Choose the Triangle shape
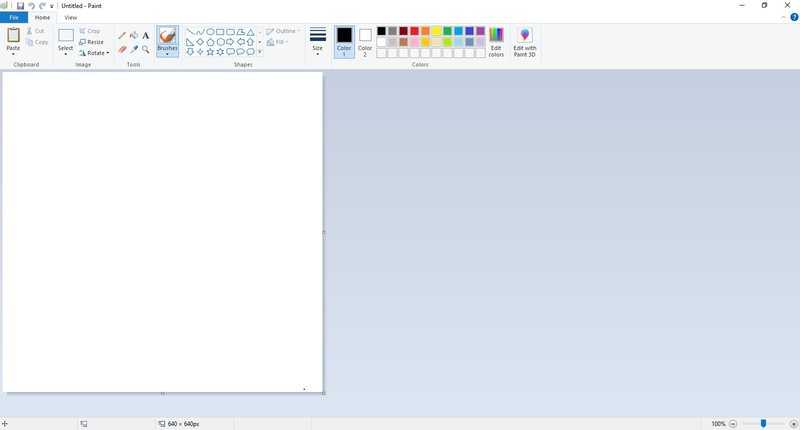Screen dimensions: 800x430 [x=250, y=32]
